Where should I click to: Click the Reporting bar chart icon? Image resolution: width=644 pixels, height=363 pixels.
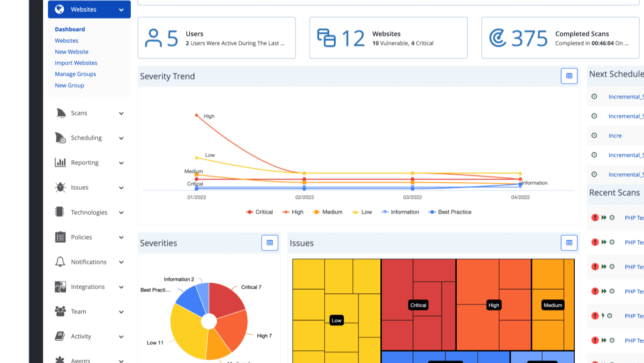click(x=61, y=162)
